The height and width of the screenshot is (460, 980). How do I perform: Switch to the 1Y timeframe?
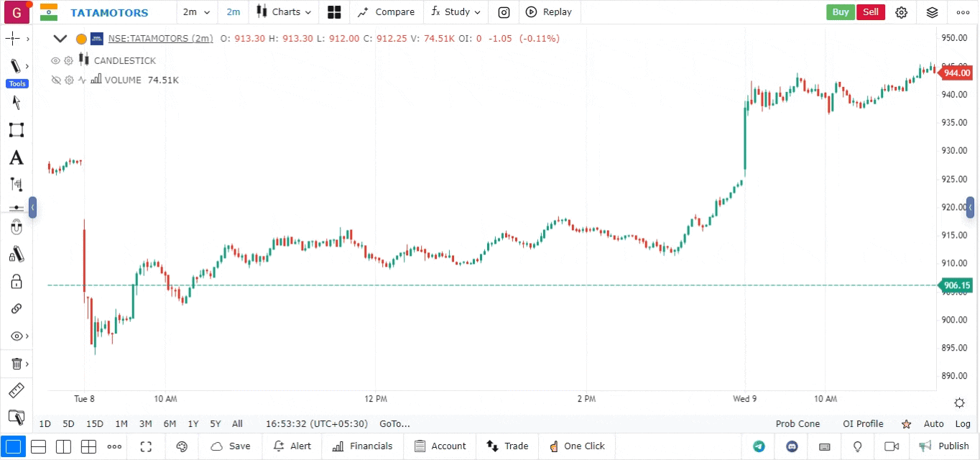[x=193, y=424]
